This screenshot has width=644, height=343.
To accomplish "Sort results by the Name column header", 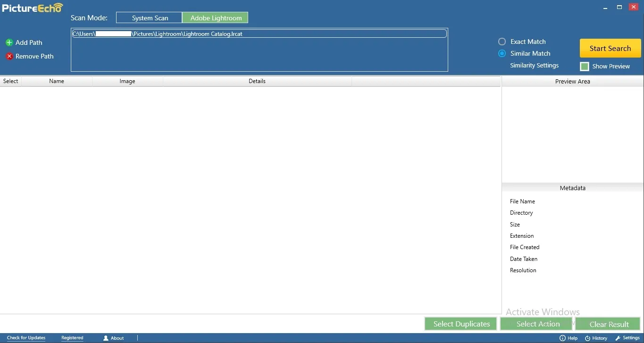I will (57, 81).
